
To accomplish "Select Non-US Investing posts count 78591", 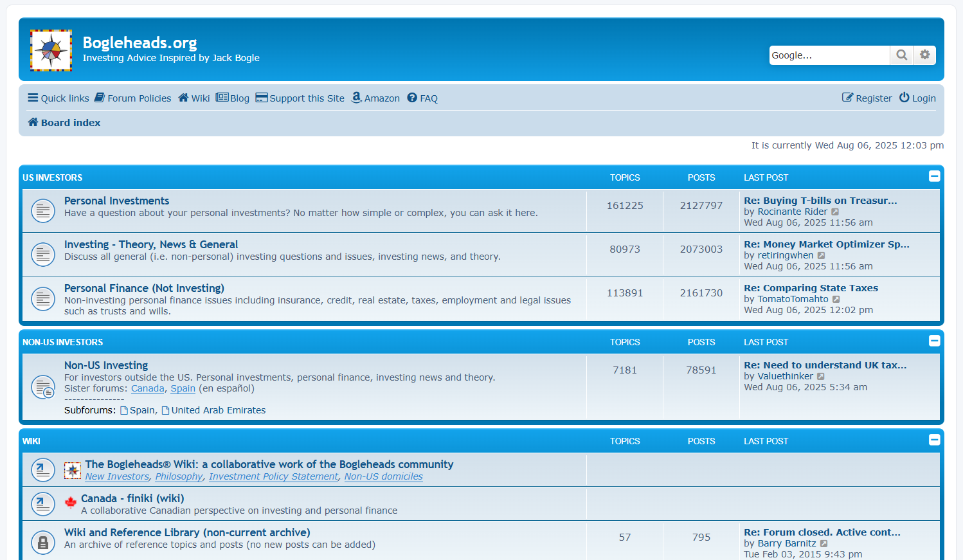I will tap(701, 370).
